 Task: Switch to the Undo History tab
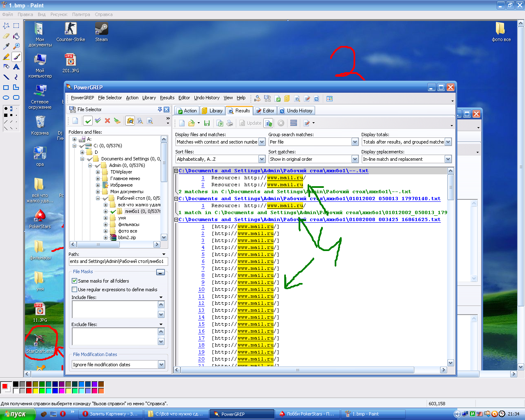(296, 111)
